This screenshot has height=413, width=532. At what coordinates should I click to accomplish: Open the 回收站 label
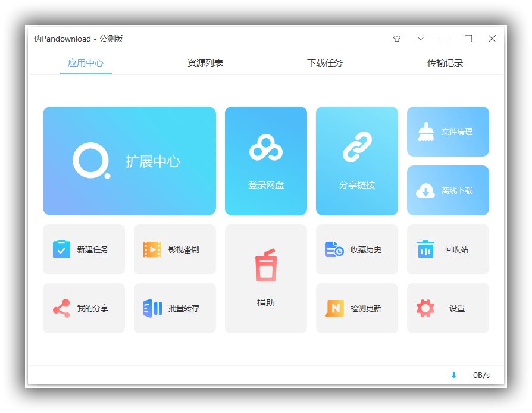tap(456, 249)
